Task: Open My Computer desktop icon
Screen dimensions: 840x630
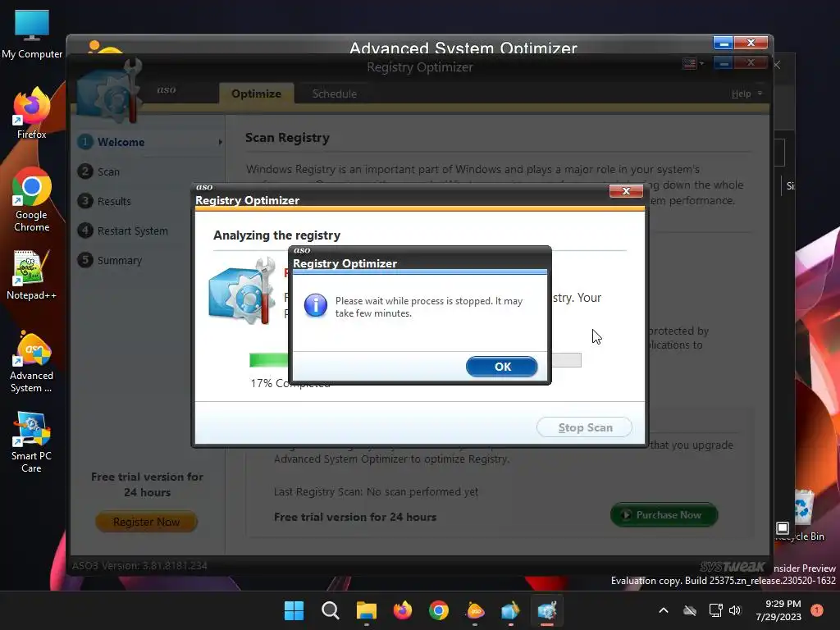Action: click(x=32, y=34)
